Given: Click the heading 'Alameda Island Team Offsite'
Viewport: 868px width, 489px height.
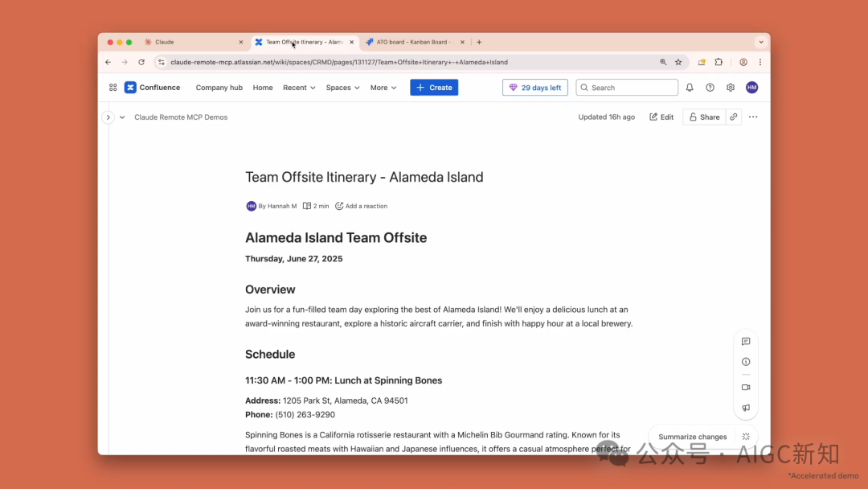Looking at the screenshot, I should (x=336, y=237).
